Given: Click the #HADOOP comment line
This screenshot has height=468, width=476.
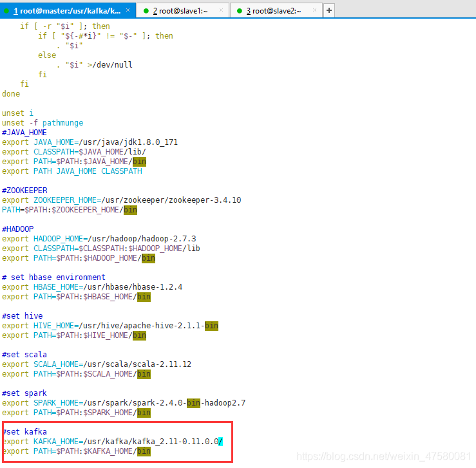Looking at the screenshot, I should [17, 229].
